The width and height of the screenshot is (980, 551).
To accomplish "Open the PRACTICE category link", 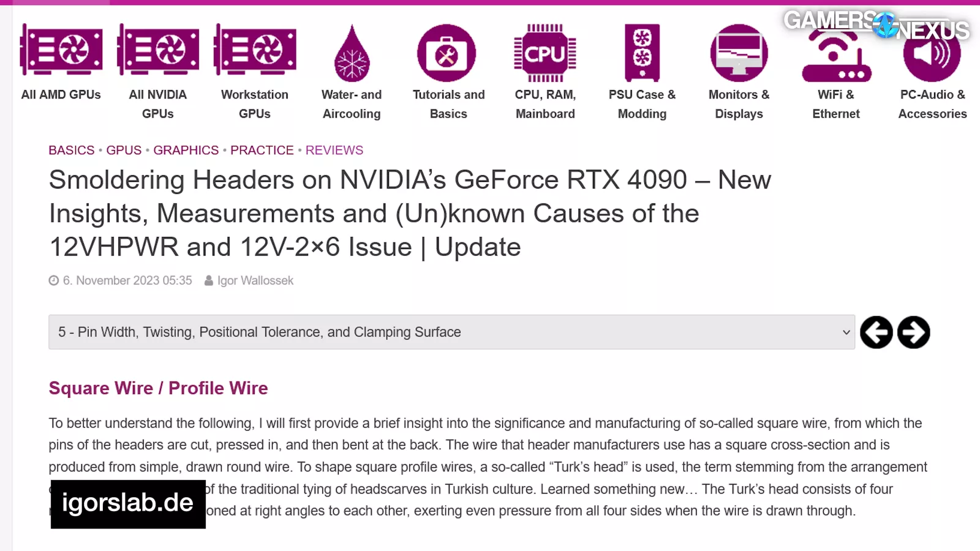I will pyautogui.click(x=262, y=151).
